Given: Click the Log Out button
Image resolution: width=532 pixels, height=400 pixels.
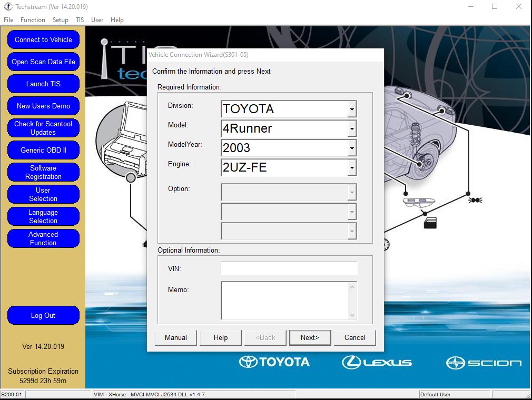Looking at the screenshot, I should click(43, 315).
